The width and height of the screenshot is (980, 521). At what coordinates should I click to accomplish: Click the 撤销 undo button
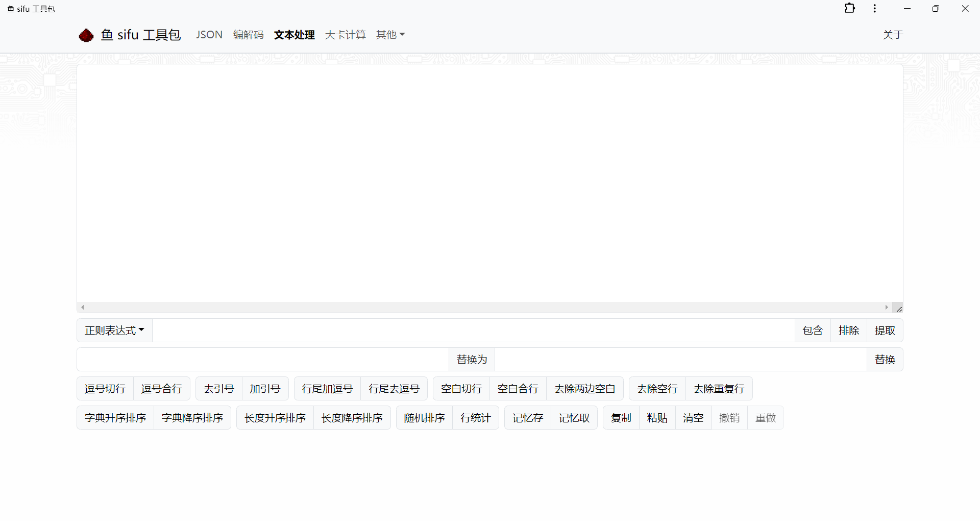[729, 418]
